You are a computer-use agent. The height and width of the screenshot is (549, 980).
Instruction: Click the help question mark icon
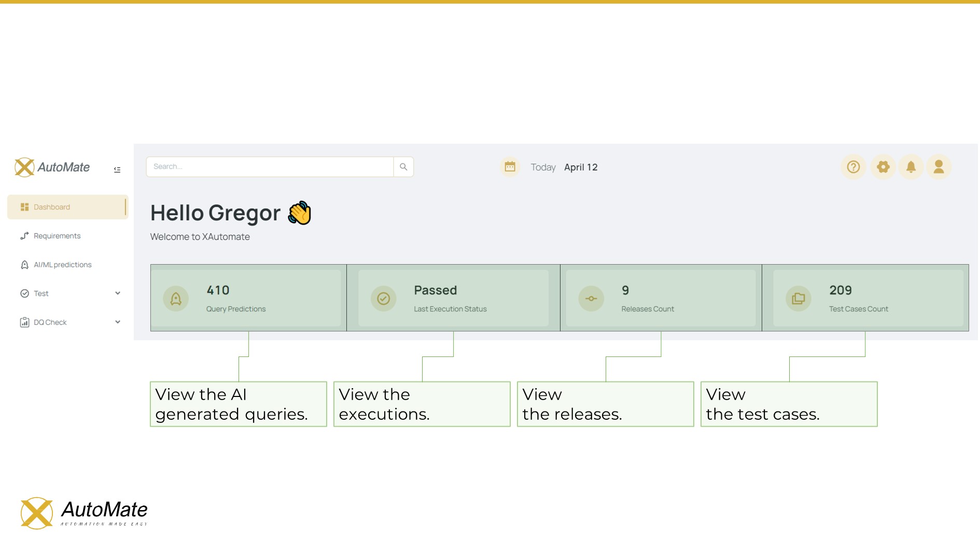(x=853, y=167)
